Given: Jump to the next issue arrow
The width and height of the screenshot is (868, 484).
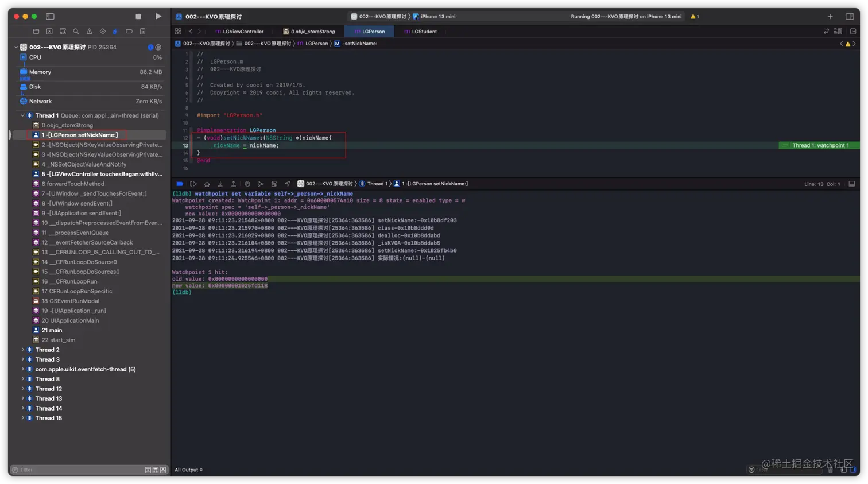Looking at the screenshot, I should tap(854, 44).
